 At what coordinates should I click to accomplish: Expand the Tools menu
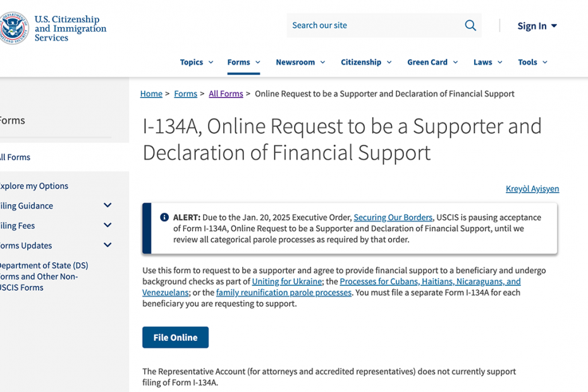click(532, 62)
